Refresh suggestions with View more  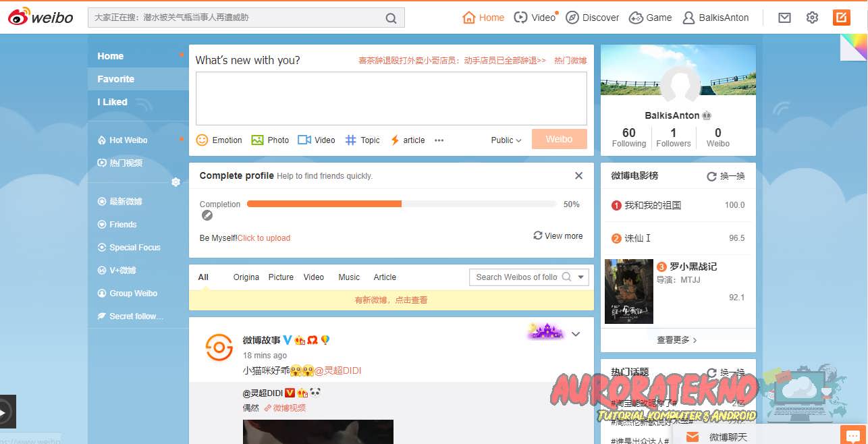click(558, 236)
